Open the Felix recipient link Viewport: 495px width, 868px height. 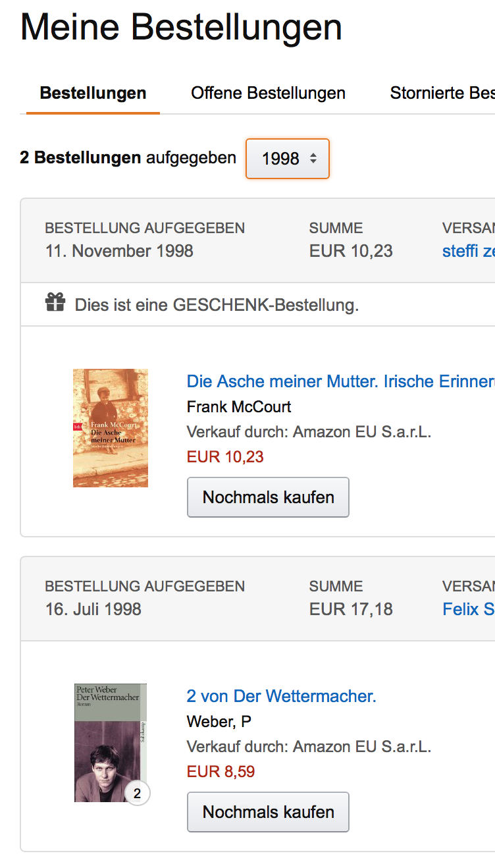[468, 609]
